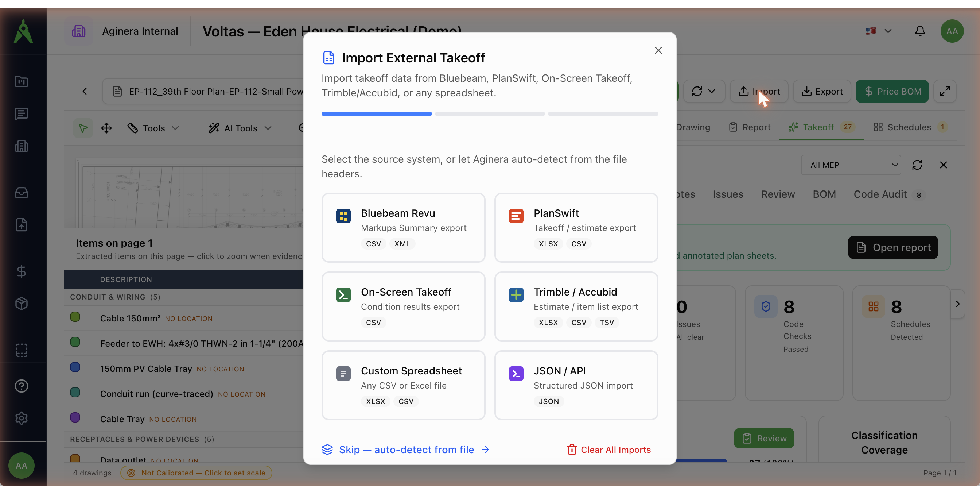The height and width of the screenshot is (486, 980).
Task: Close the takeoff panel with X
Action: click(x=944, y=165)
